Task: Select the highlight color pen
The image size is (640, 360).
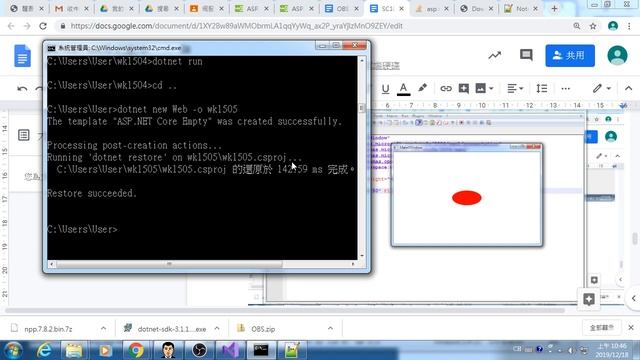Action: pos(422,88)
